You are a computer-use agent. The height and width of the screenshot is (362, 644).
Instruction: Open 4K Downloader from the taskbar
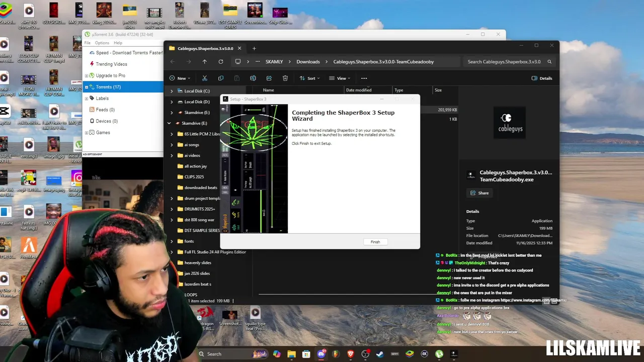click(x=425, y=354)
